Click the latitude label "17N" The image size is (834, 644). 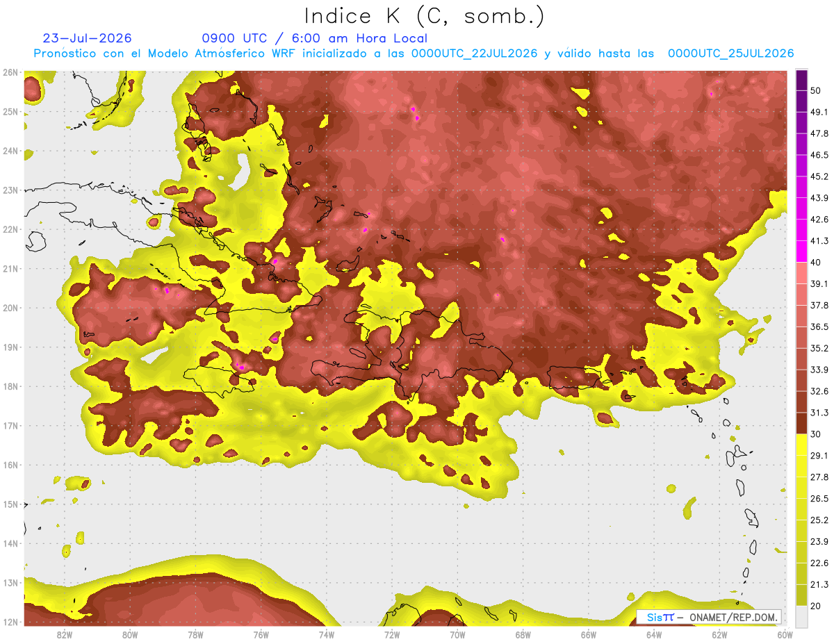point(10,426)
